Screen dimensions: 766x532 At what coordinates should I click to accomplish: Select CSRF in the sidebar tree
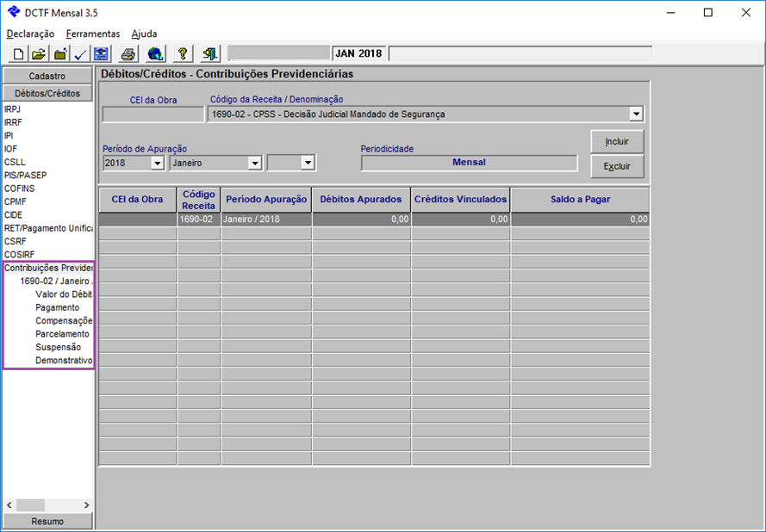click(x=16, y=241)
